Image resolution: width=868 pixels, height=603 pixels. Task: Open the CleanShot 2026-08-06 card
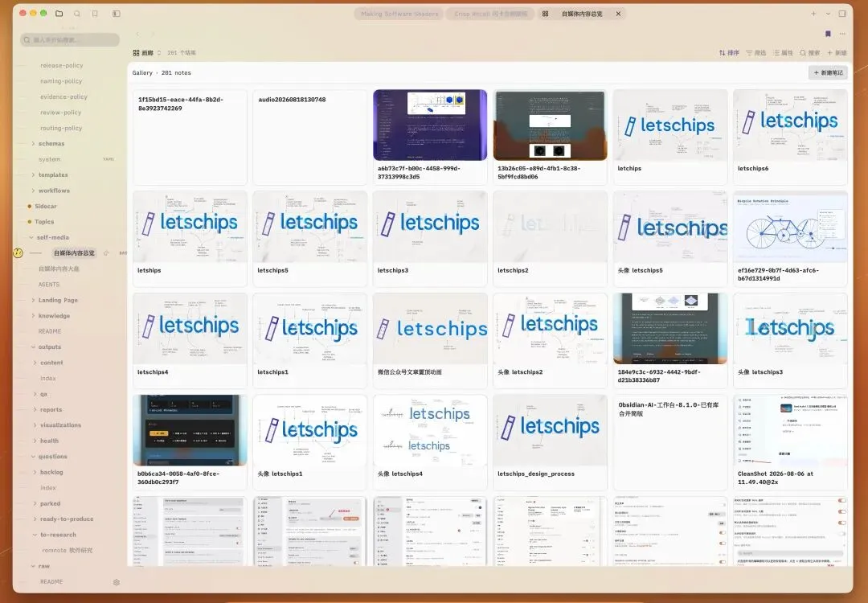(x=790, y=442)
